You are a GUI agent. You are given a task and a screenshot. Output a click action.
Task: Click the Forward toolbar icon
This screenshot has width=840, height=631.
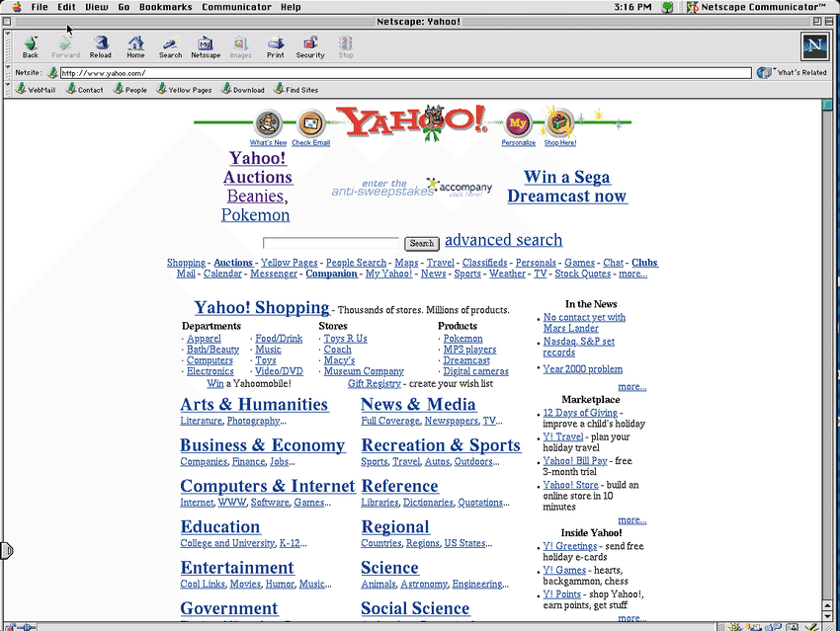pos(65,46)
